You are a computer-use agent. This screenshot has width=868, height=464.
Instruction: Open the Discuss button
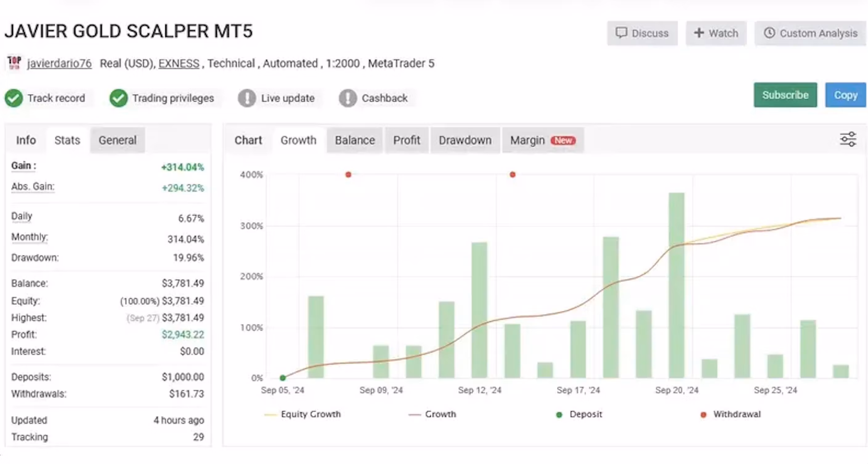(642, 33)
